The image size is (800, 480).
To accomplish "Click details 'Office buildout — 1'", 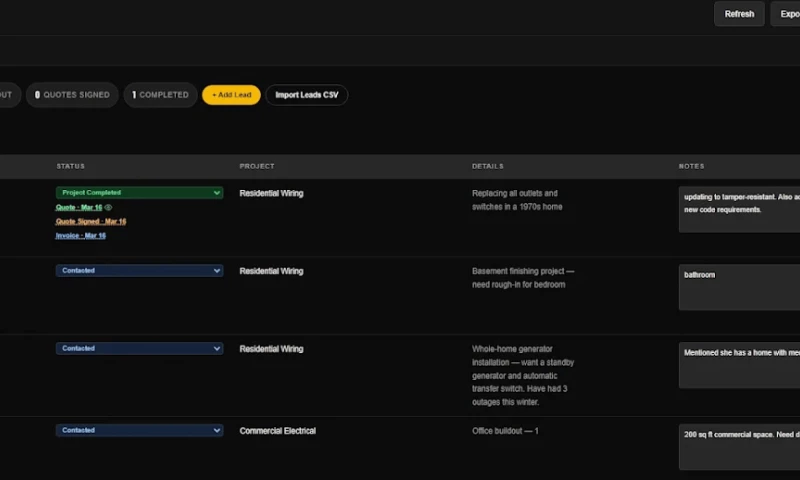I will click(505, 431).
